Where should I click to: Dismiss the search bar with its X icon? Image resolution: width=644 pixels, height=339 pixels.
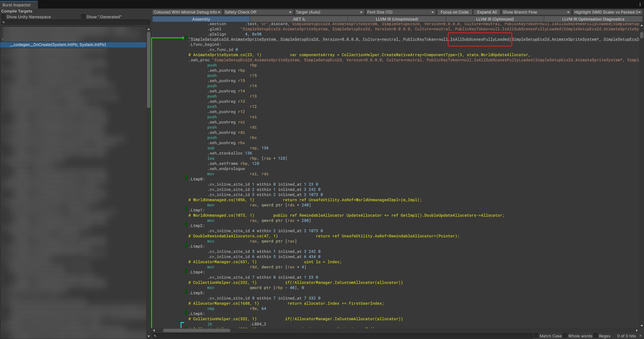tap(641, 336)
